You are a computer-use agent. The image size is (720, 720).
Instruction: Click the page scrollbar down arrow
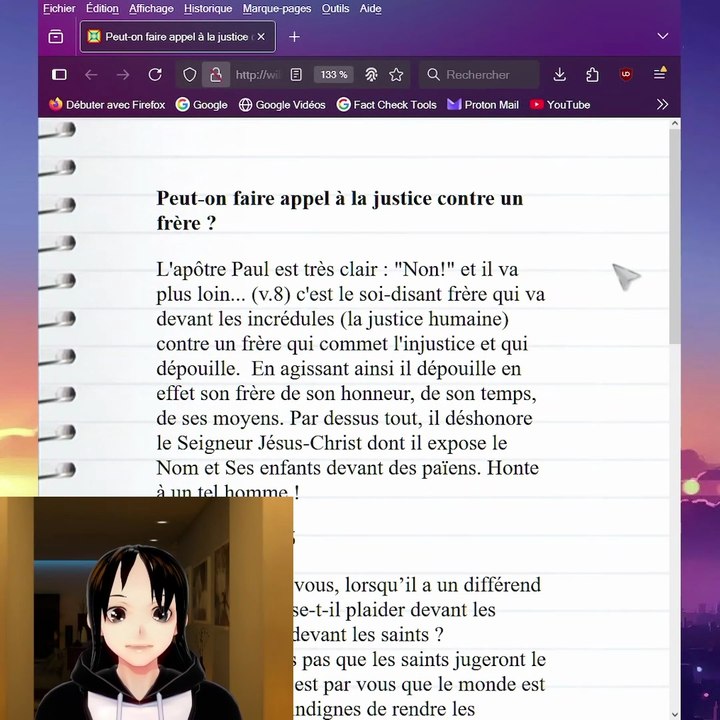tap(675, 714)
